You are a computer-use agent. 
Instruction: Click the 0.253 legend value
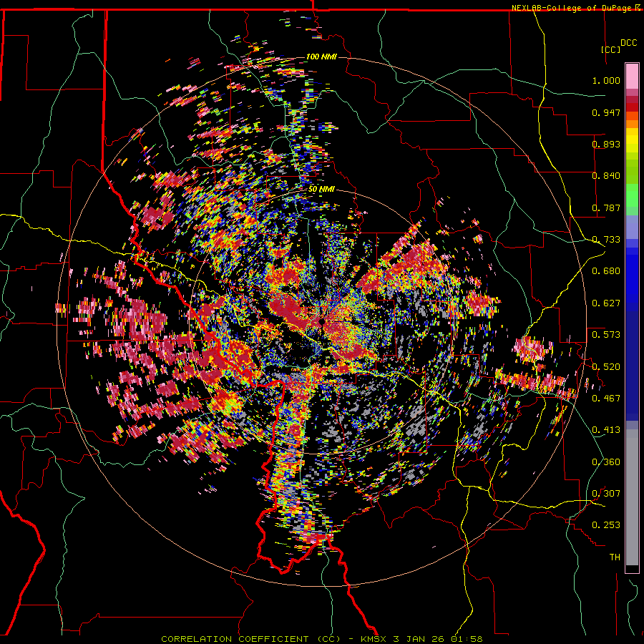[x=606, y=525]
